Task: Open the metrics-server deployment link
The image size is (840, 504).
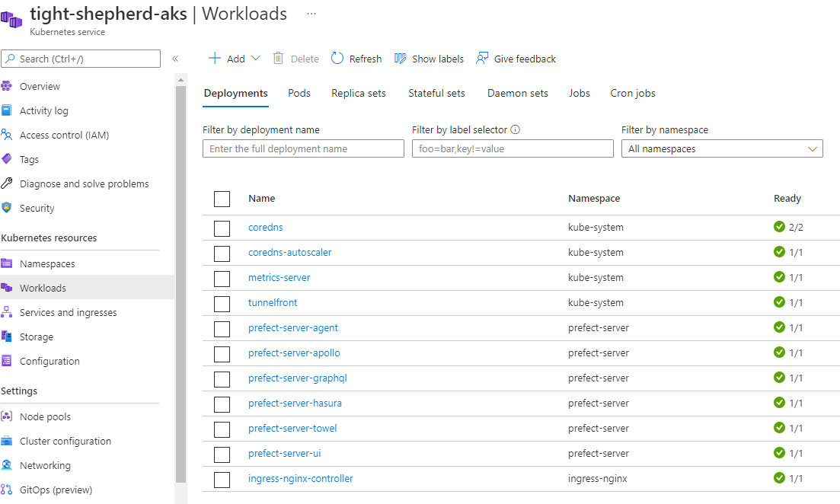Action: (279, 277)
